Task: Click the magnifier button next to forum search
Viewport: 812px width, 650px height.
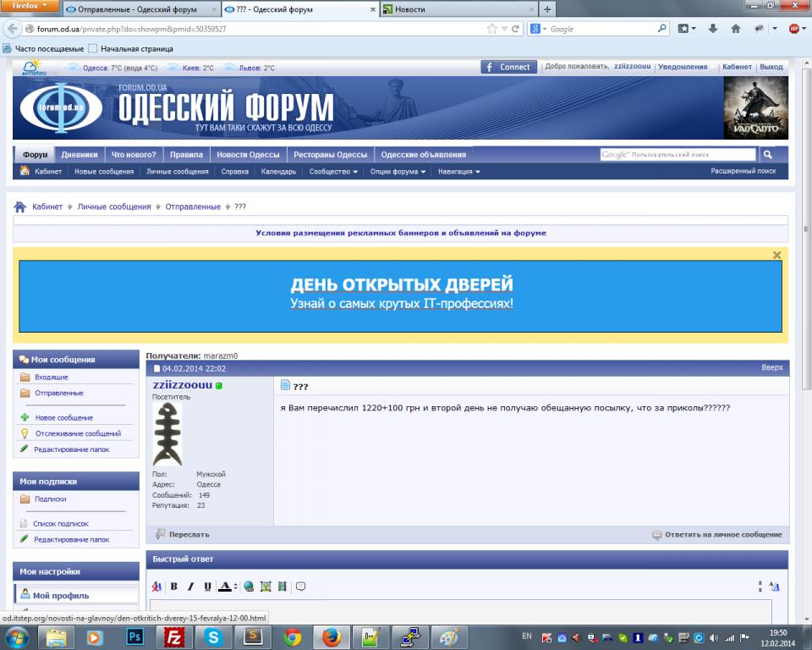Action: coord(767,155)
